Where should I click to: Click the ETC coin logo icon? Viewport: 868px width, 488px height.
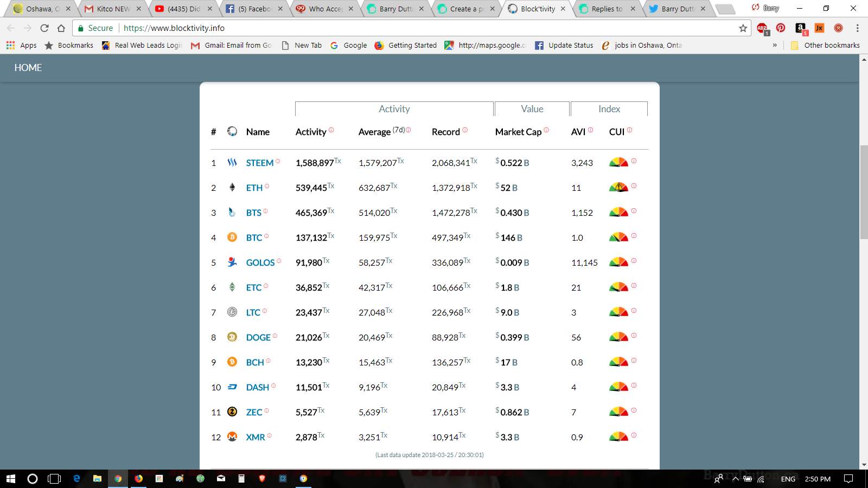(232, 287)
